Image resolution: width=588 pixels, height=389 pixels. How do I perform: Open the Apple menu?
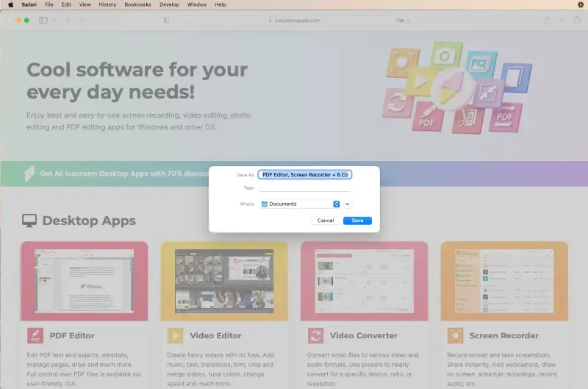pos(10,4)
